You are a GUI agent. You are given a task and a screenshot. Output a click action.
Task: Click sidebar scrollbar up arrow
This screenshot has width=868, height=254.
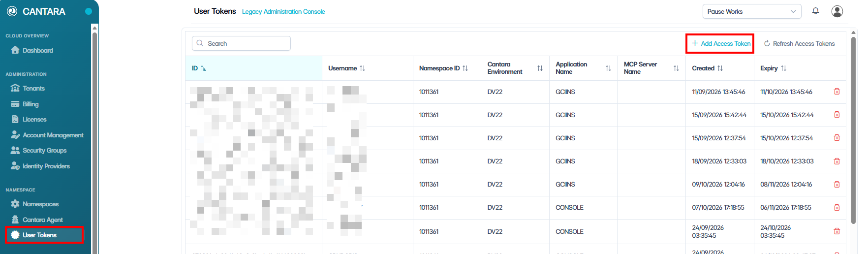[94, 28]
